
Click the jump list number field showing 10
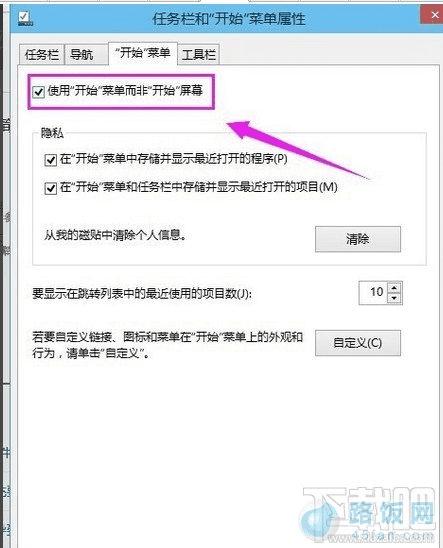click(374, 293)
